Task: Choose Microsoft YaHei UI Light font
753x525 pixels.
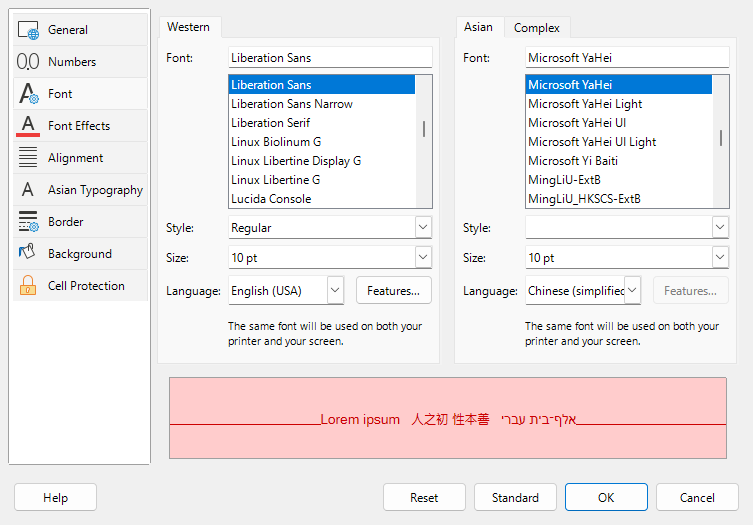Action: (619, 142)
